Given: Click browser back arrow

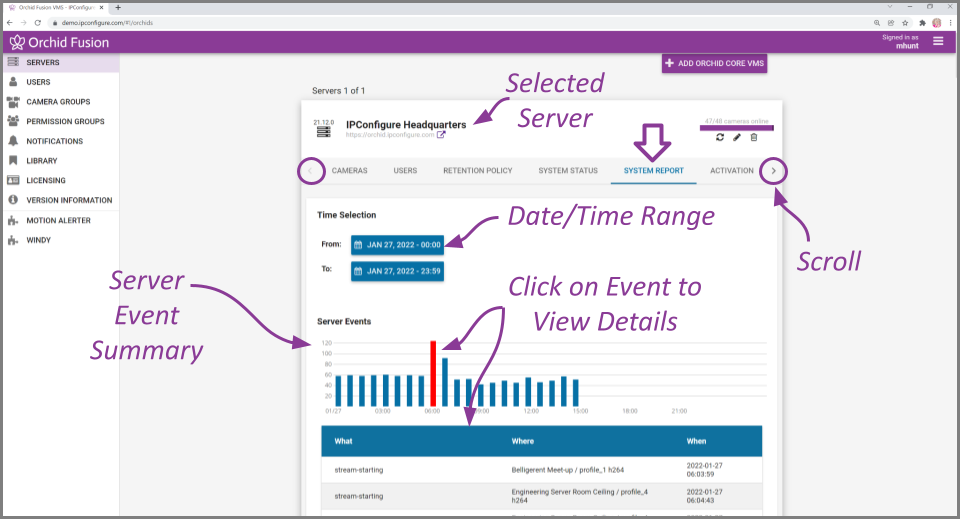Looking at the screenshot, I should pyautogui.click(x=10, y=23).
